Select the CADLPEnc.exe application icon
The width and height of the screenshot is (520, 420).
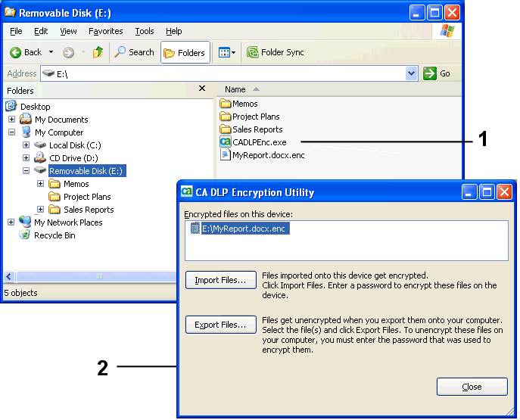tap(225, 142)
